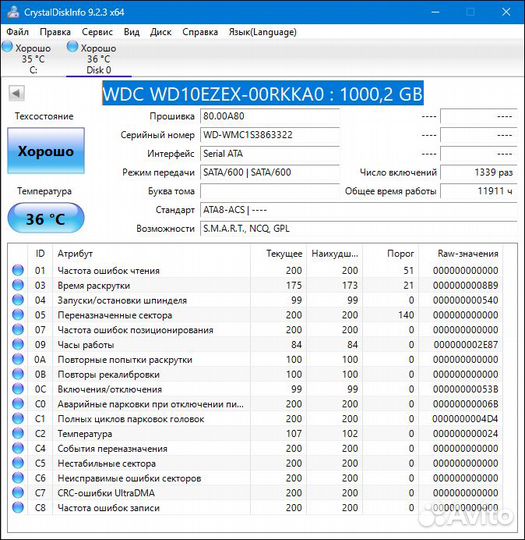This screenshot has height=540, width=525.
Task: Click status dot for 07 Частота ошибок позиционирования
Action: (x=18, y=330)
